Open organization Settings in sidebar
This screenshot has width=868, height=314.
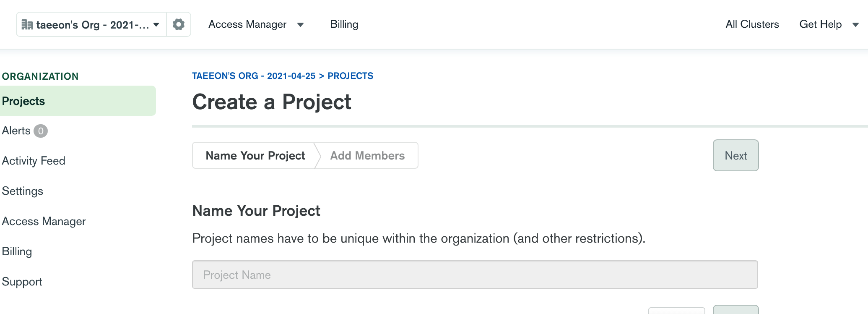tap(23, 191)
